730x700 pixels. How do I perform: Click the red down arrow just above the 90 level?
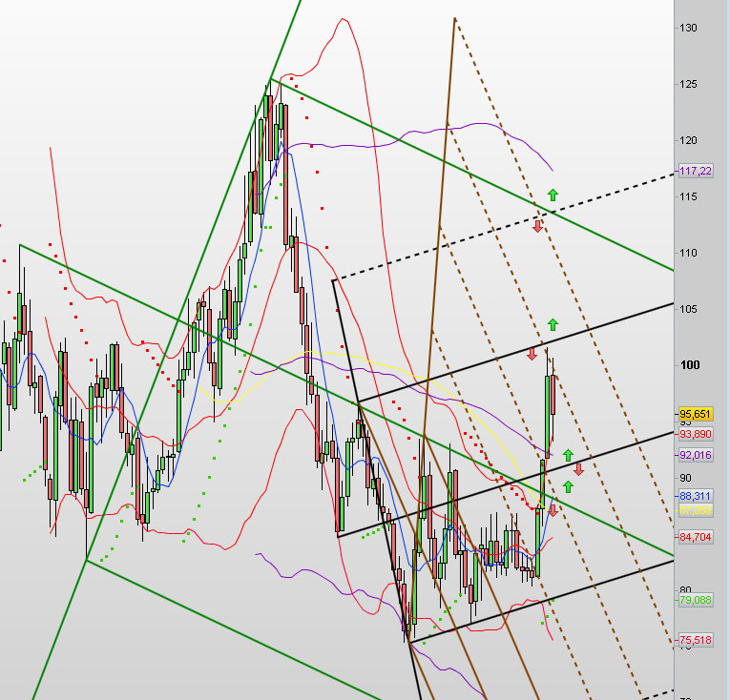pyautogui.click(x=578, y=469)
